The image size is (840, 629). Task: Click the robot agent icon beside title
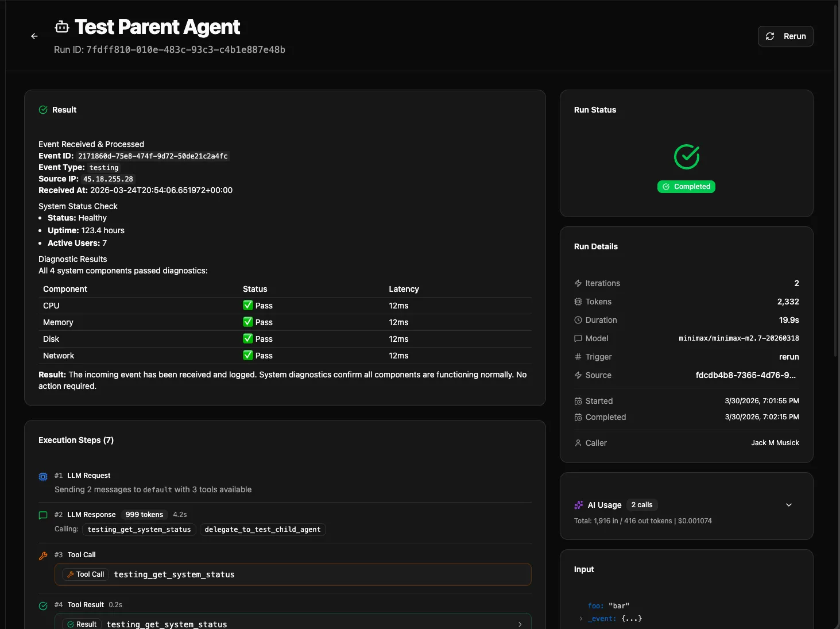(62, 27)
